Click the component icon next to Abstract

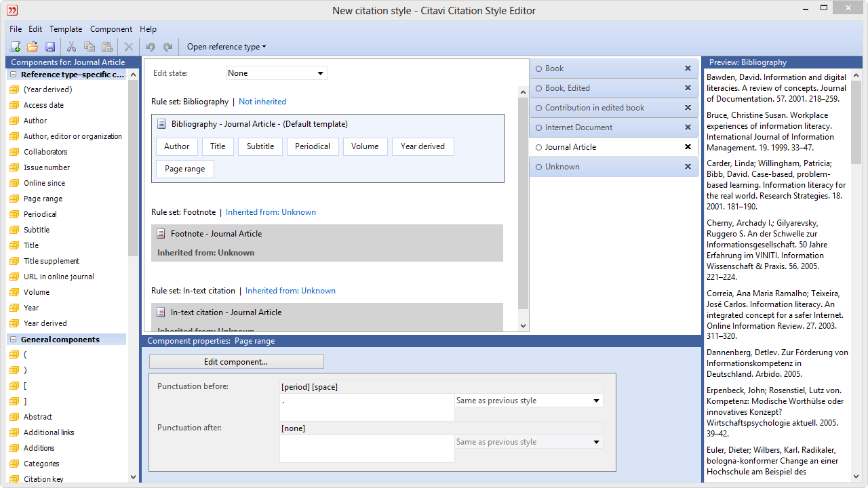tap(14, 417)
